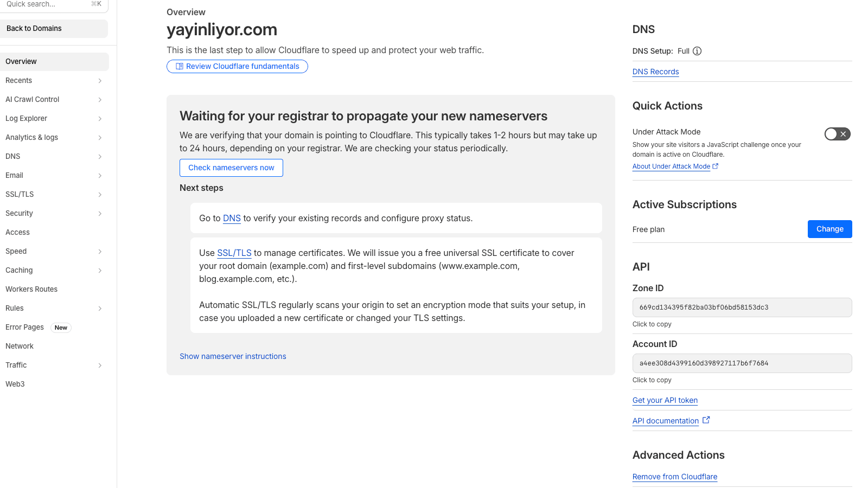Image resolution: width=868 pixels, height=488 pixels.
Task: Click the Change plan button
Action: tap(829, 229)
